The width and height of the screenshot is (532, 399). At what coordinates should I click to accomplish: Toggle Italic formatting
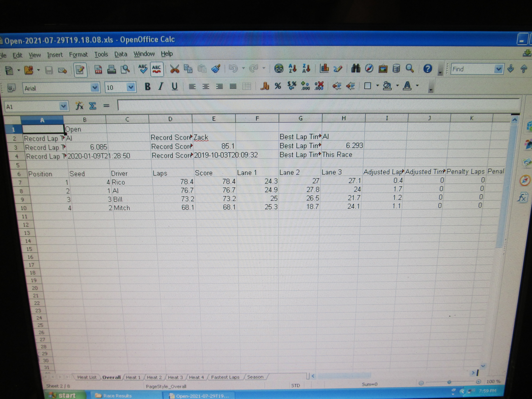(x=161, y=86)
